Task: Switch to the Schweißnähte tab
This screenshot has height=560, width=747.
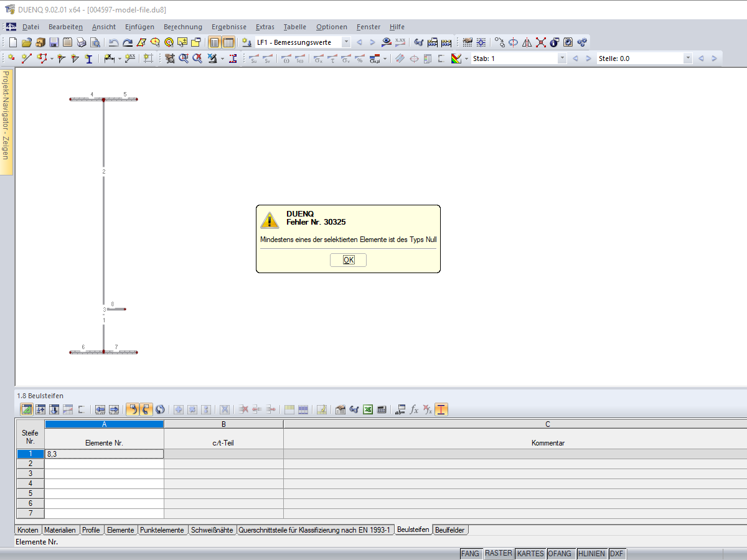Action: point(212,530)
